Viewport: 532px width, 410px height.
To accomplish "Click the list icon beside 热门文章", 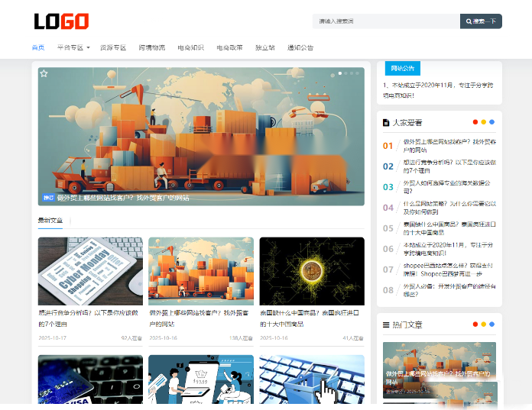I will click(x=386, y=325).
